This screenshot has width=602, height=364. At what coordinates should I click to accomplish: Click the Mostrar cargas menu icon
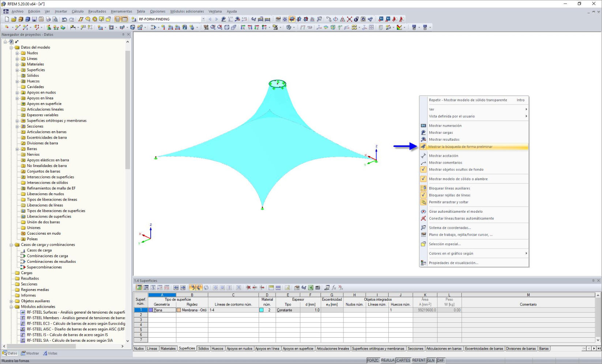423,132
